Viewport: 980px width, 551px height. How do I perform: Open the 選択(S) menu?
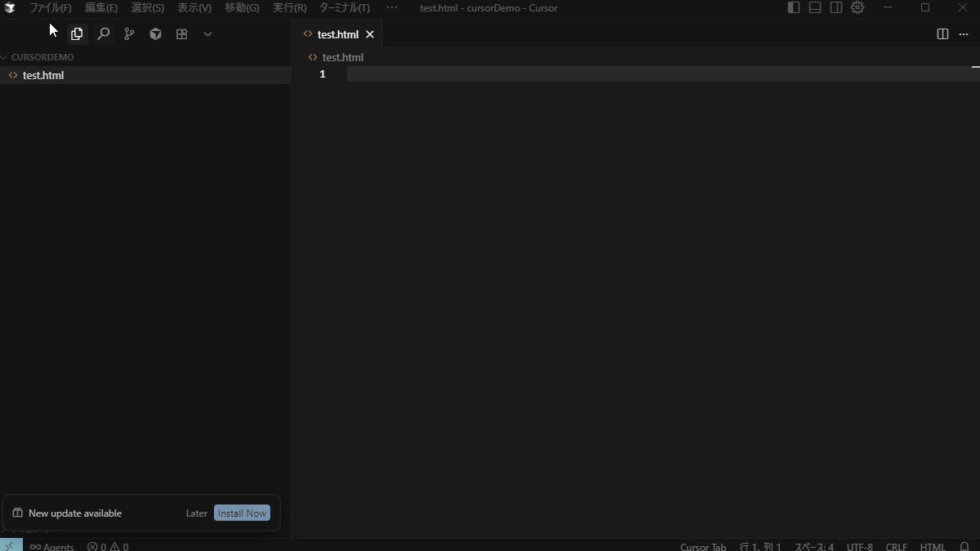(148, 8)
